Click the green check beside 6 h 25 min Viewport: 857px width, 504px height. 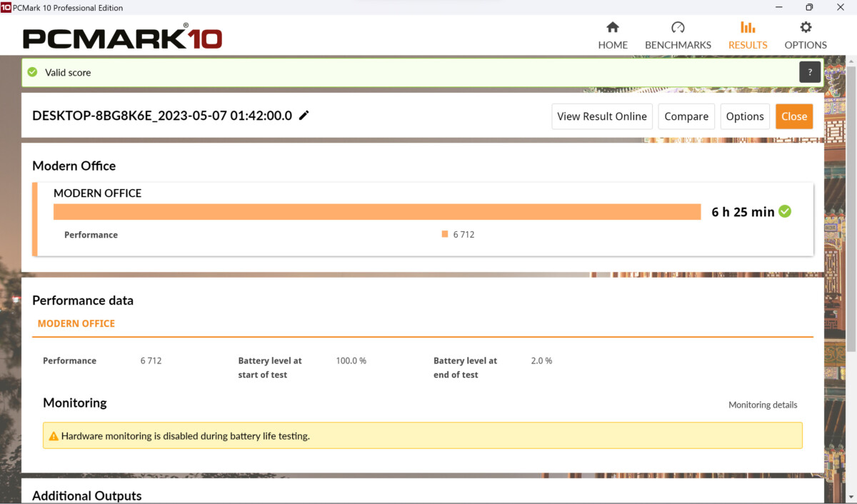point(785,211)
